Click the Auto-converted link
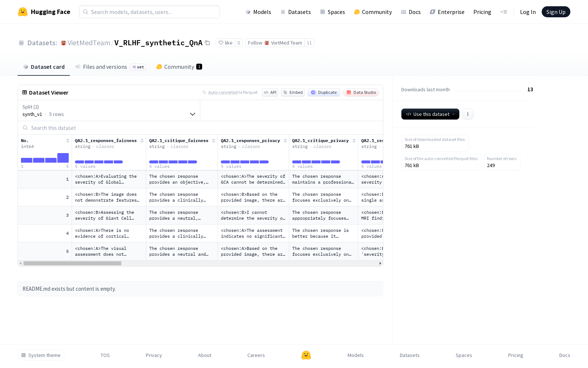The image size is (588, 368). click(223, 92)
